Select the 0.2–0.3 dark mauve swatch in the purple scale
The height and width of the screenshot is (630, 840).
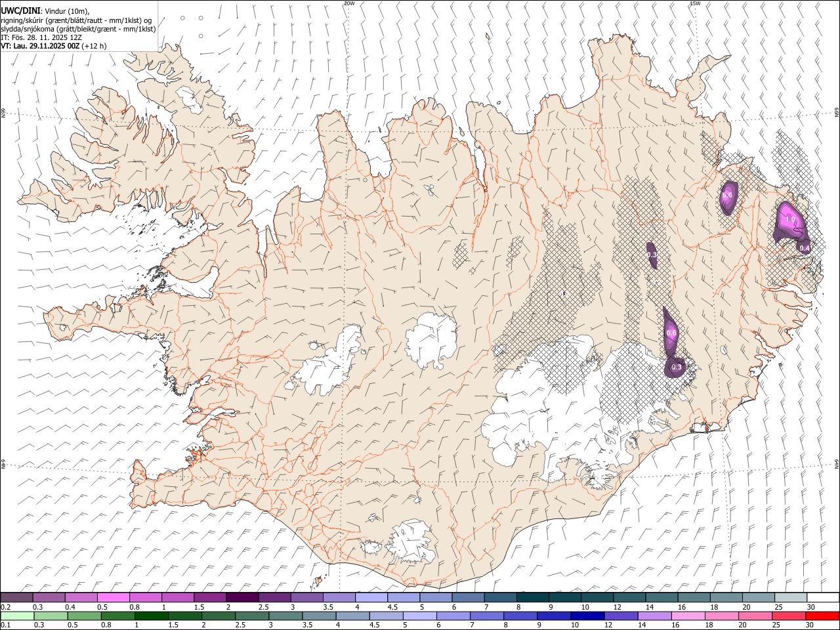tap(16, 597)
